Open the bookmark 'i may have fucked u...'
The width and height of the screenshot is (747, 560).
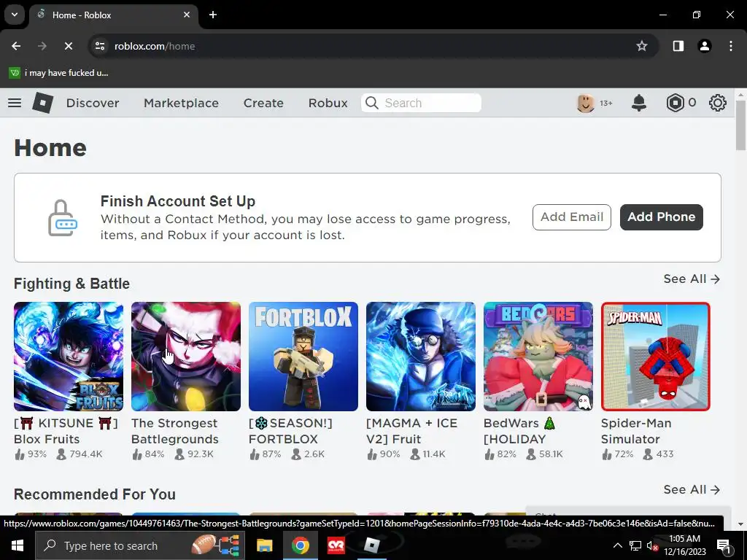pyautogui.click(x=59, y=73)
